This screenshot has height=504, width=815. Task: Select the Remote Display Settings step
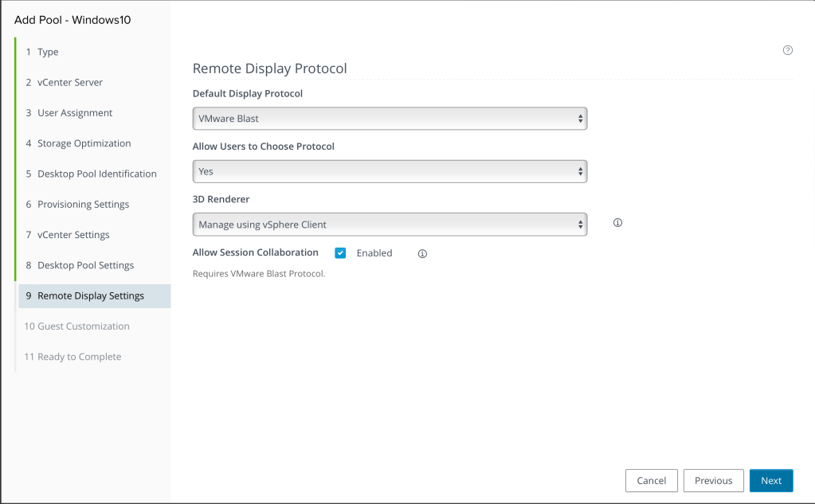pos(90,296)
